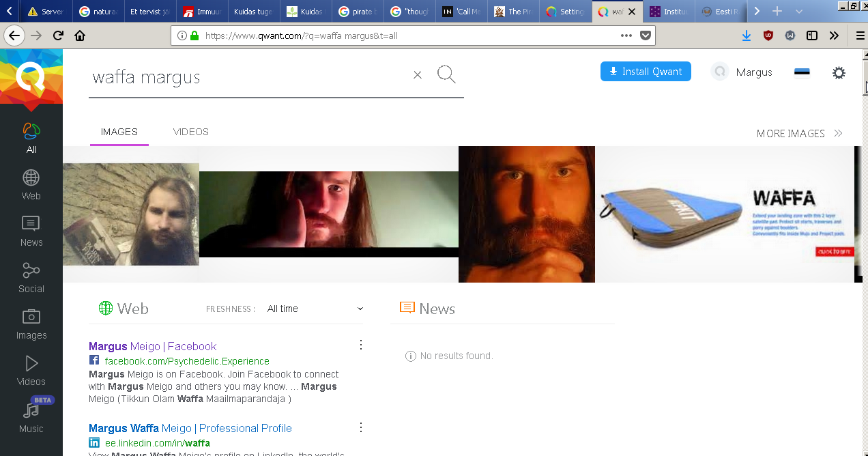Click the Install Qwant button
This screenshot has height=456, width=868.
pyautogui.click(x=646, y=72)
